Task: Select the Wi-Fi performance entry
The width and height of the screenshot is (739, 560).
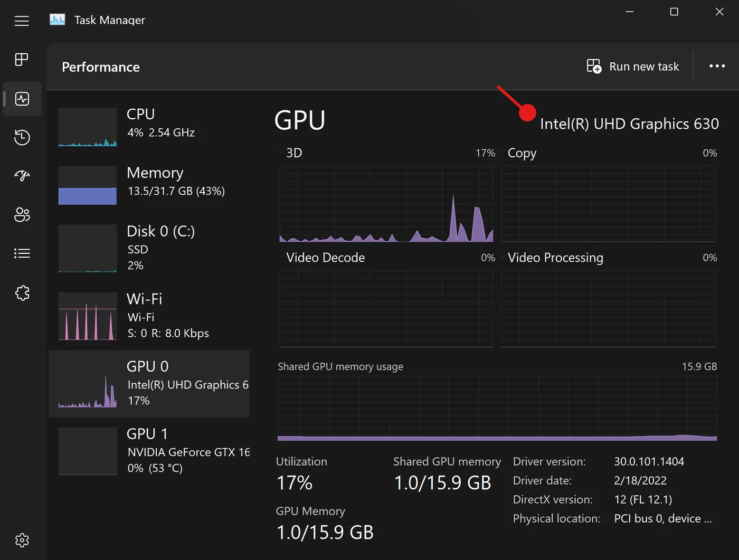Action: [x=149, y=316]
